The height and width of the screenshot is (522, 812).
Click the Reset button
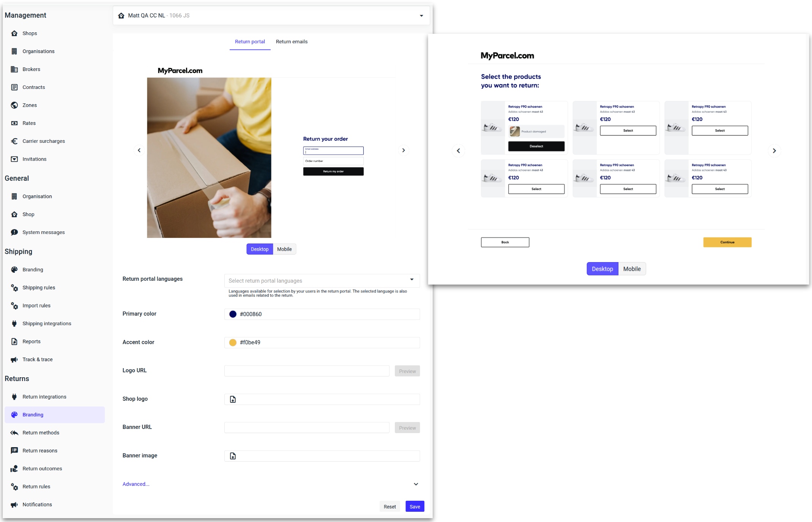[x=389, y=506]
